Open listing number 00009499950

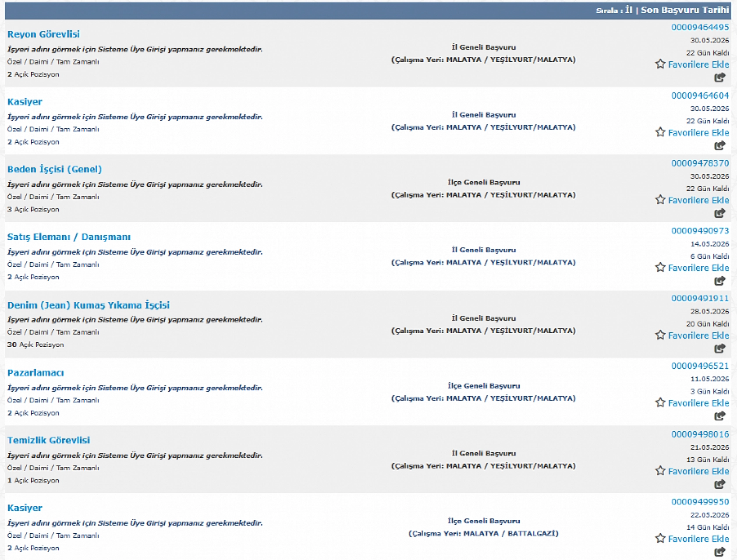[x=700, y=502]
